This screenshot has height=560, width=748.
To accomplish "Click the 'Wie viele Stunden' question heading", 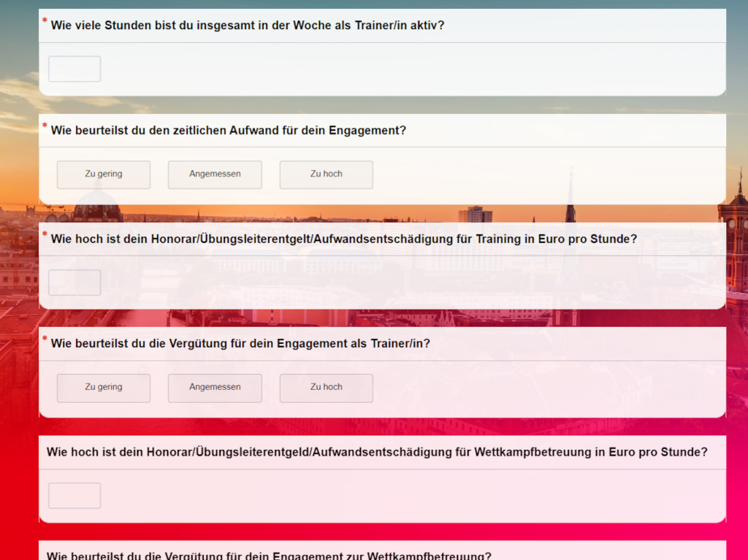I will (247, 26).
